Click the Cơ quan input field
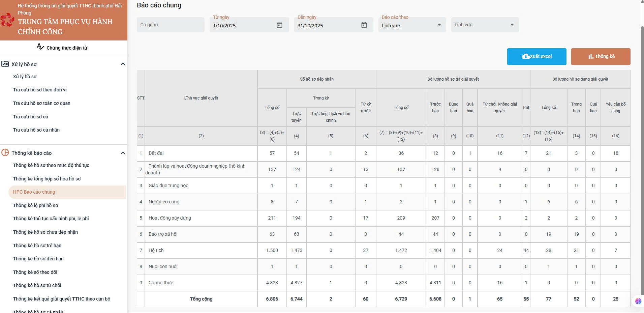The width and height of the screenshot is (644, 313). coord(171,25)
